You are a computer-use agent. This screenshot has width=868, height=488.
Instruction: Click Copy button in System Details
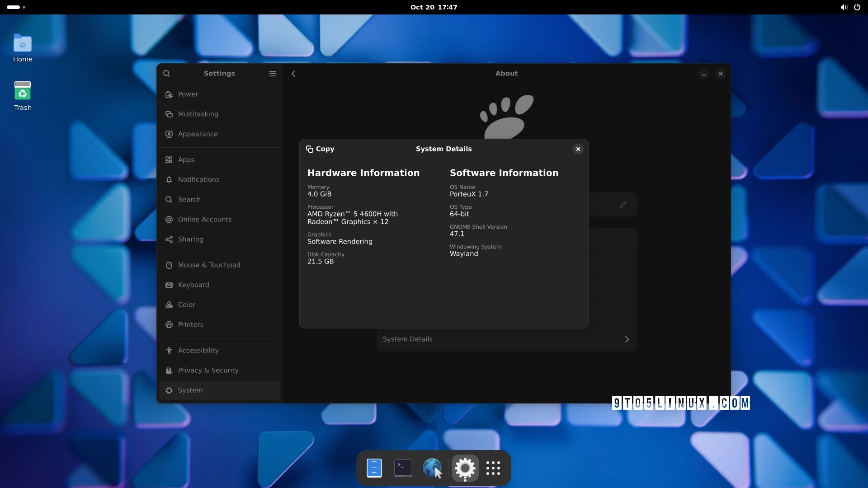[320, 149]
